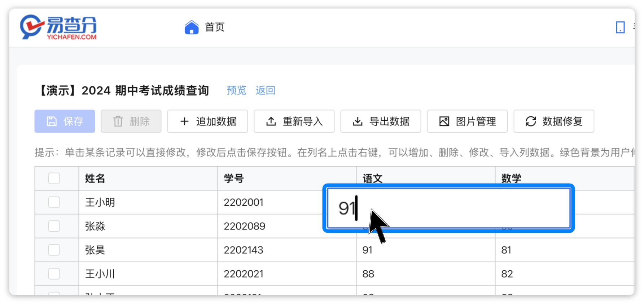
Task: Click the 重新导入 re-import button
Action: tap(294, 121)
